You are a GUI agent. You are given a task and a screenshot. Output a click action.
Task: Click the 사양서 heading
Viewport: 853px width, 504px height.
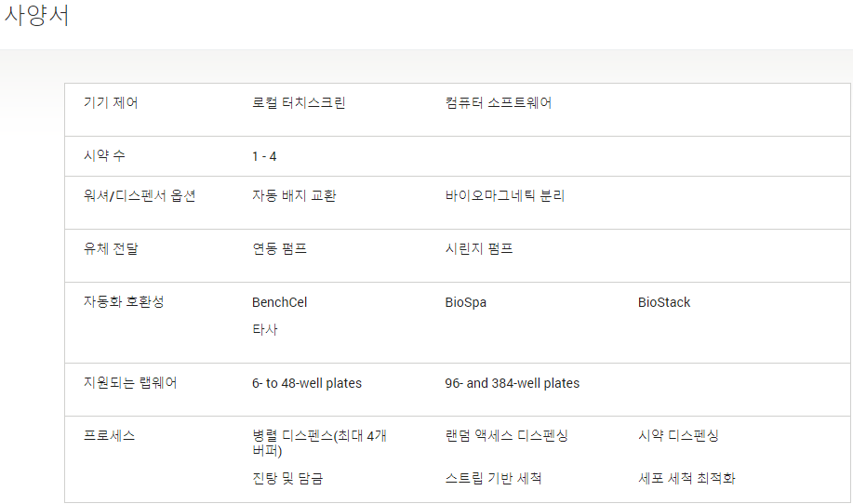(x=36, y=15)
